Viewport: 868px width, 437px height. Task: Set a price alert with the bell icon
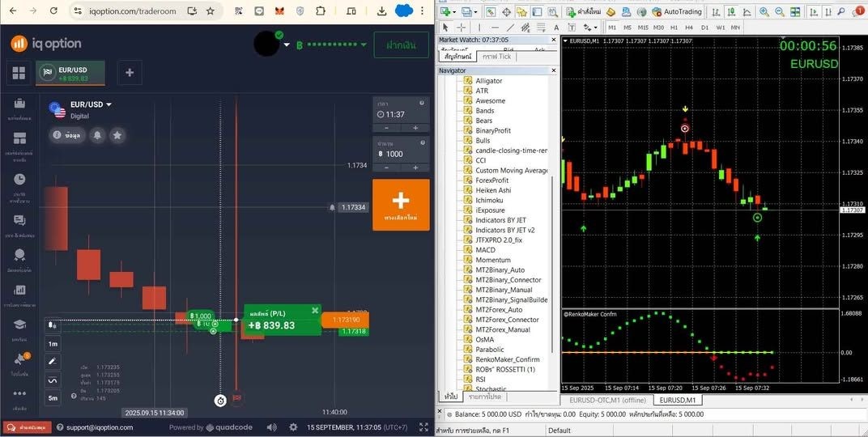click(x=97, y=135)
